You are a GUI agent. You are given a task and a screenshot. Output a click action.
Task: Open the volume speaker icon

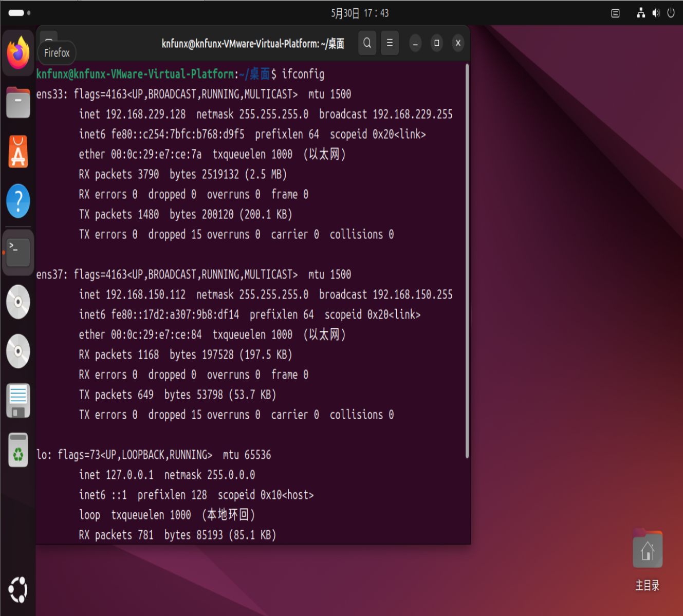click(656, 13)
